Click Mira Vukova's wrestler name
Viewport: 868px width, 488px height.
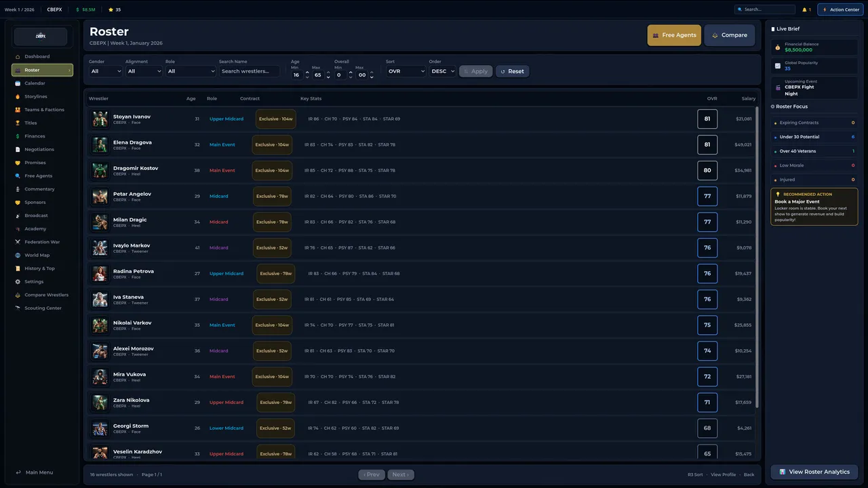[130, 374]
